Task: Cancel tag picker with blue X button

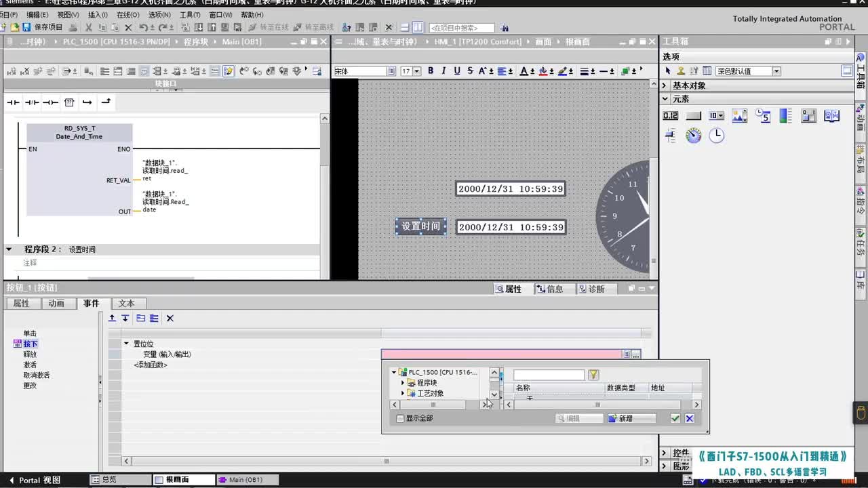Action: (690, 419)
